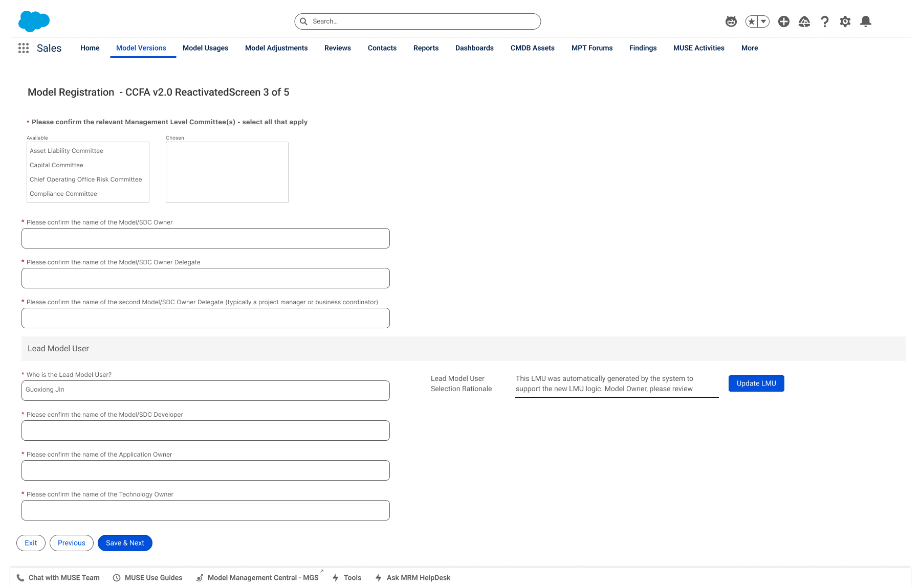921x588 pixels.
Task: Open the Setup gear icon
Action: pyautogui.click(x=845, y=21)
